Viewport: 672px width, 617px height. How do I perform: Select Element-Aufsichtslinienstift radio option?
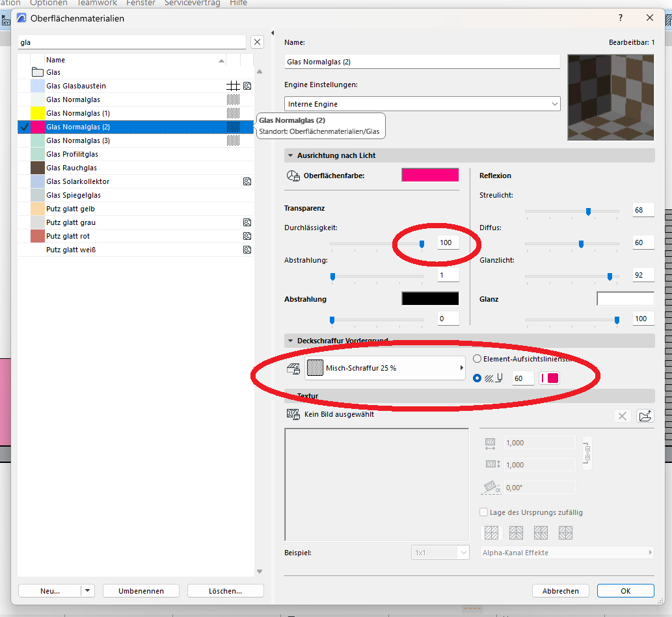(x=477, y=359)
